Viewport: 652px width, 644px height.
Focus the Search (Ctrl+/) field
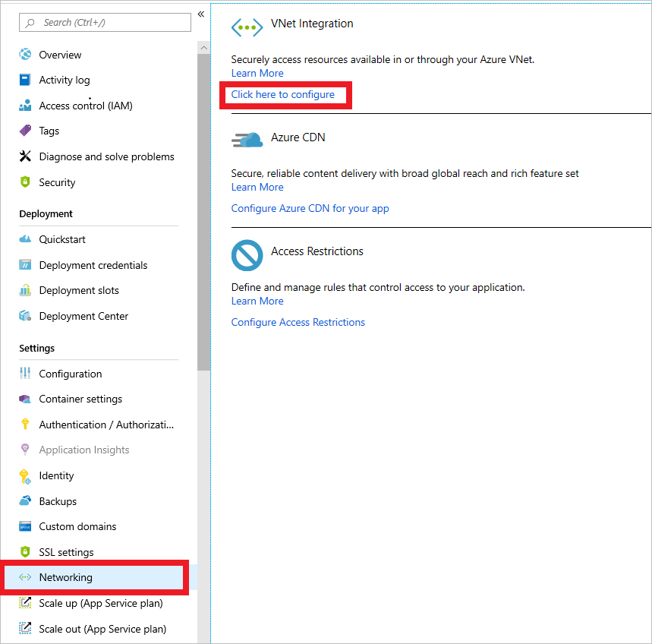click(105, 23)
